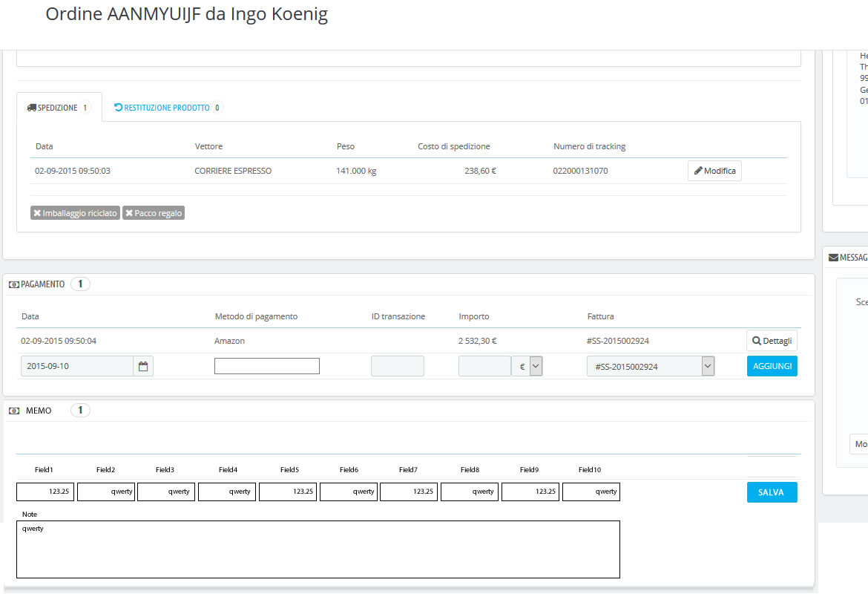Click the Pagamento money icon
868x594 pixels.
pyautogui.click(x=14, y=284)
